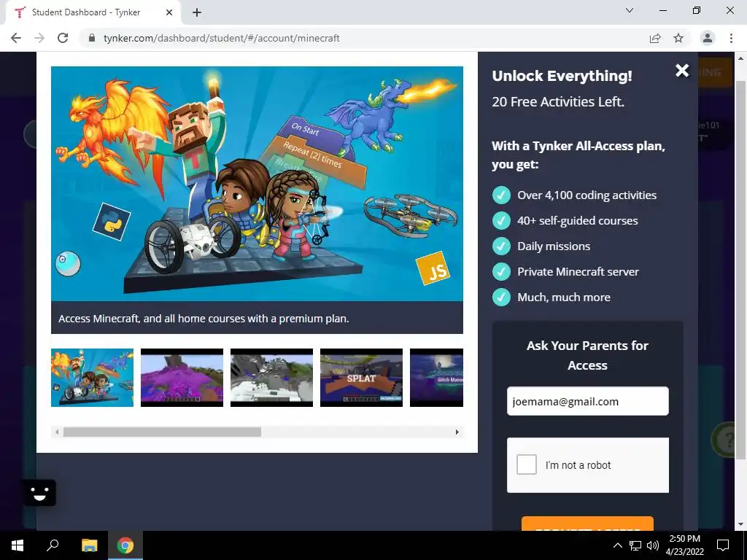The height and width of the screenshot is (560, 747).
Task: Click the page scrollbar down arrow
Action: 740,525
